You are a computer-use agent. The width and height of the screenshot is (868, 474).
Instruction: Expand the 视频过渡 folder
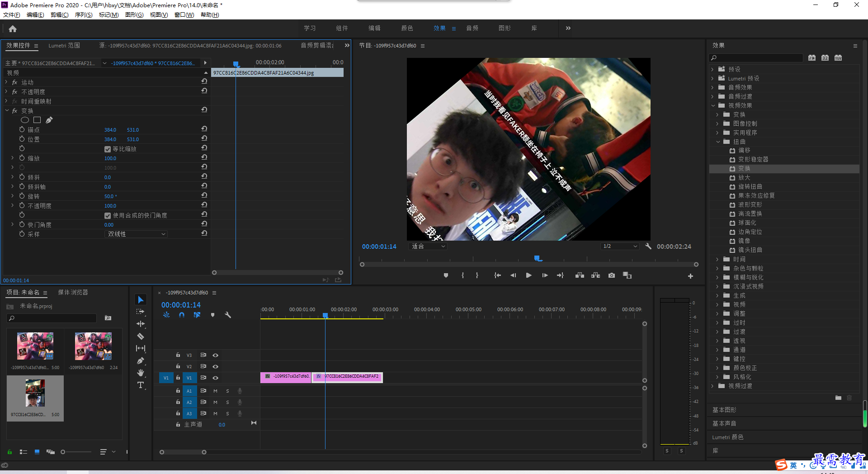[712, 386]
